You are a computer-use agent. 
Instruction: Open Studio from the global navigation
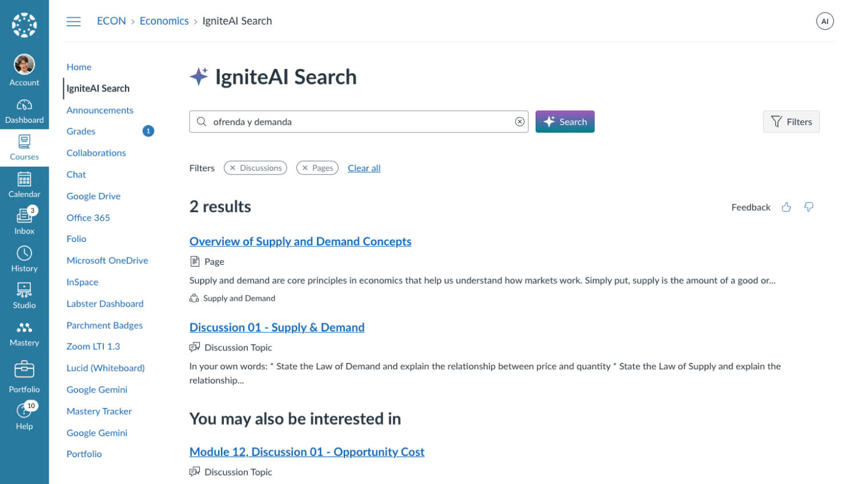pos(24,296)
